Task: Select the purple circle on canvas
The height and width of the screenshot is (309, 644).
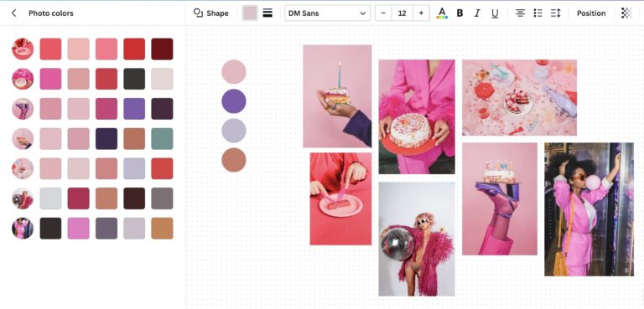Action: (234, 101)
